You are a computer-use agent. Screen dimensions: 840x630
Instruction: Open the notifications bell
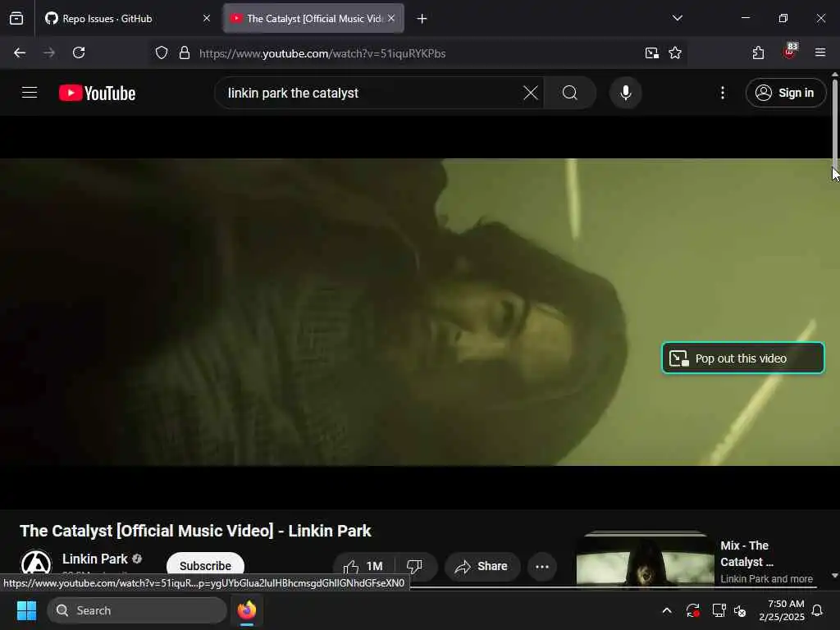pos(818,610)
